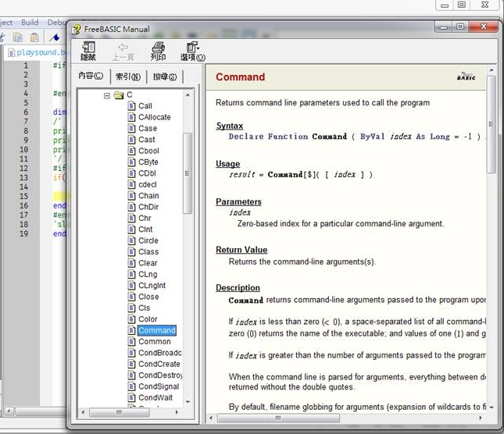Click the FreeBASIC Manual title icon
The height and width of the screenshot is (434, 504).
tap(77, 29)
